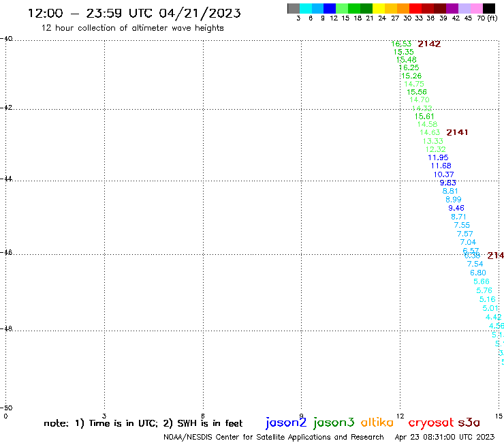Click the jason2 satellite label
Screen dimensions: 504x443
tap(286, 423)
